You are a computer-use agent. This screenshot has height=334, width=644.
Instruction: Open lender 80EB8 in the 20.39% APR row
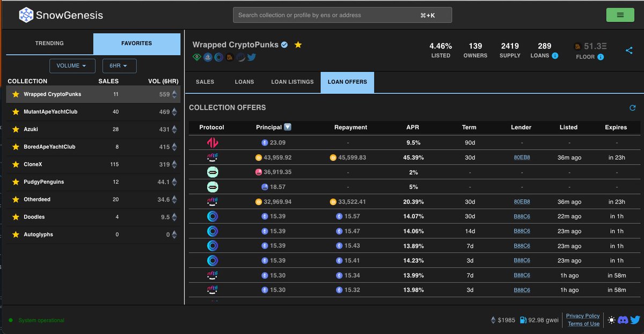[522, 202]
